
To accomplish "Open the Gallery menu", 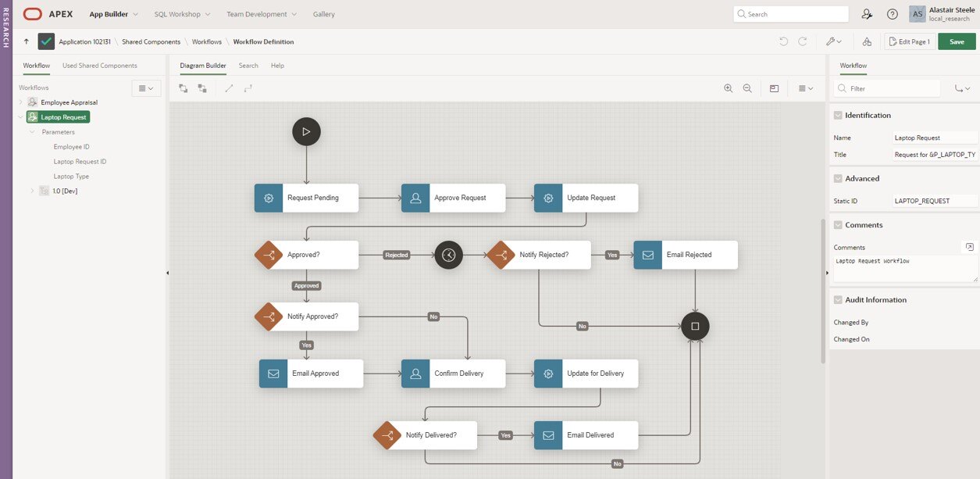I will tap(324, 14).
